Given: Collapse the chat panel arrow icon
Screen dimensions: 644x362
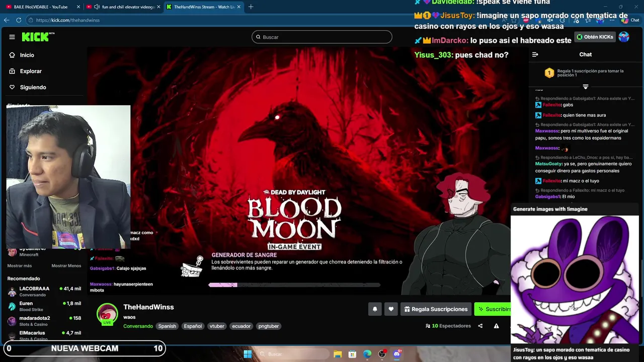Looking at the screenshot, I should click(535, 54).
